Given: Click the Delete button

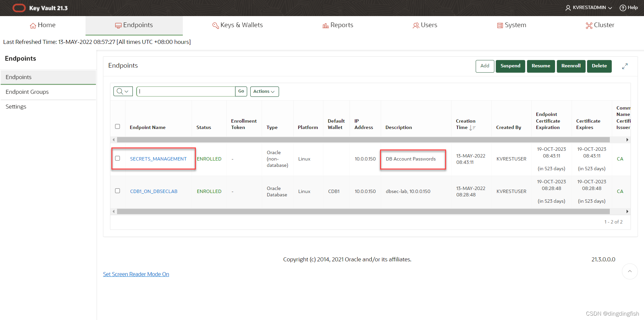Looking at the screenshot, I should coord(599,66).
